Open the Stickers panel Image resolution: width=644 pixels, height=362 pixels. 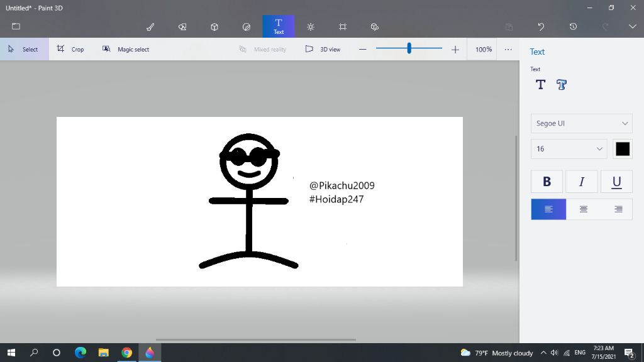point(246,26)
